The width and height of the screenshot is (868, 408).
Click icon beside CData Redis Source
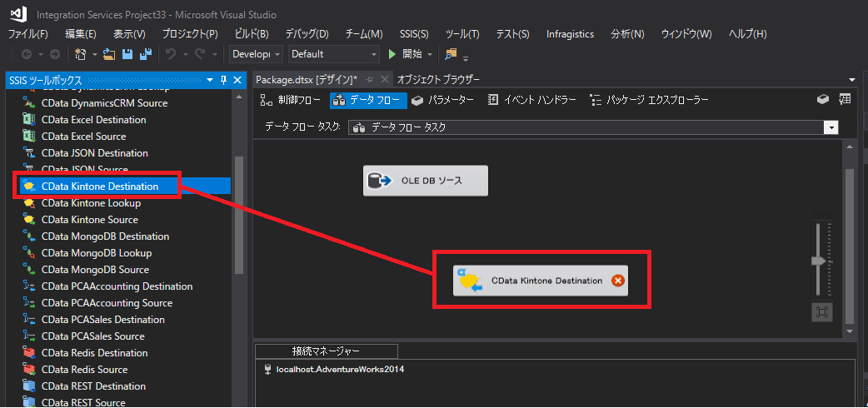(29, 369)
